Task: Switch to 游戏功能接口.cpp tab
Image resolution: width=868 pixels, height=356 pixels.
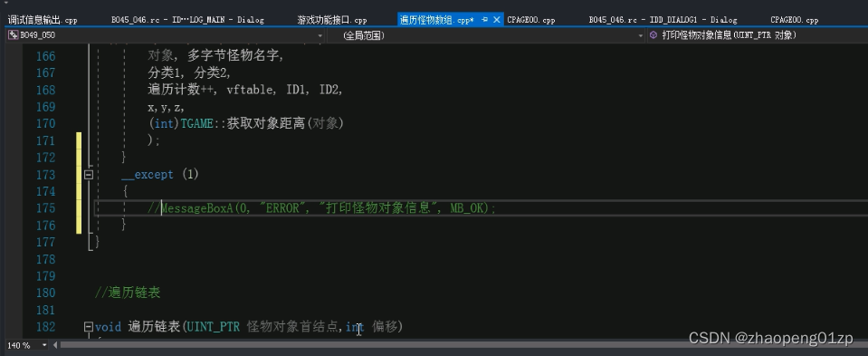Action: tap(331, 20)
